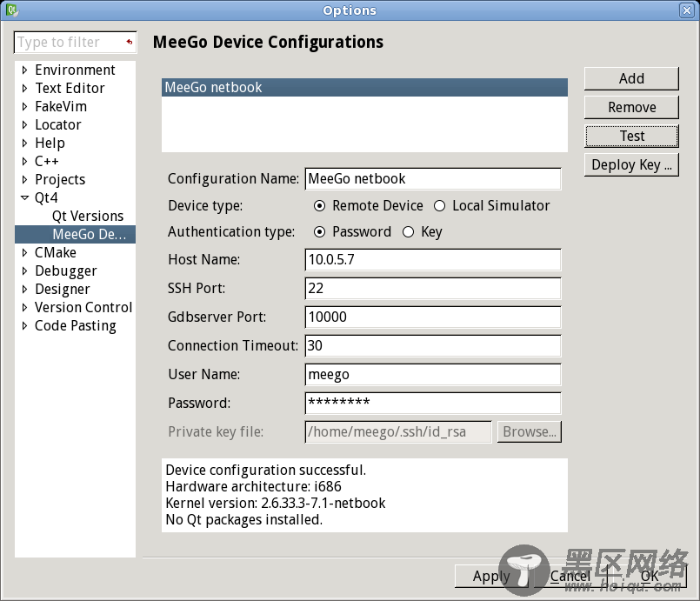Select Environment in the options tree
Screen dimensions: 700x601
click(75, 70)
